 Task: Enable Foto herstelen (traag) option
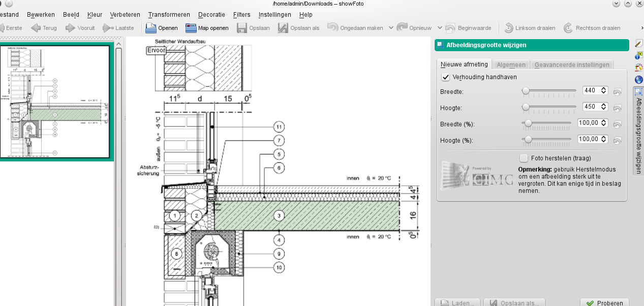524,158
